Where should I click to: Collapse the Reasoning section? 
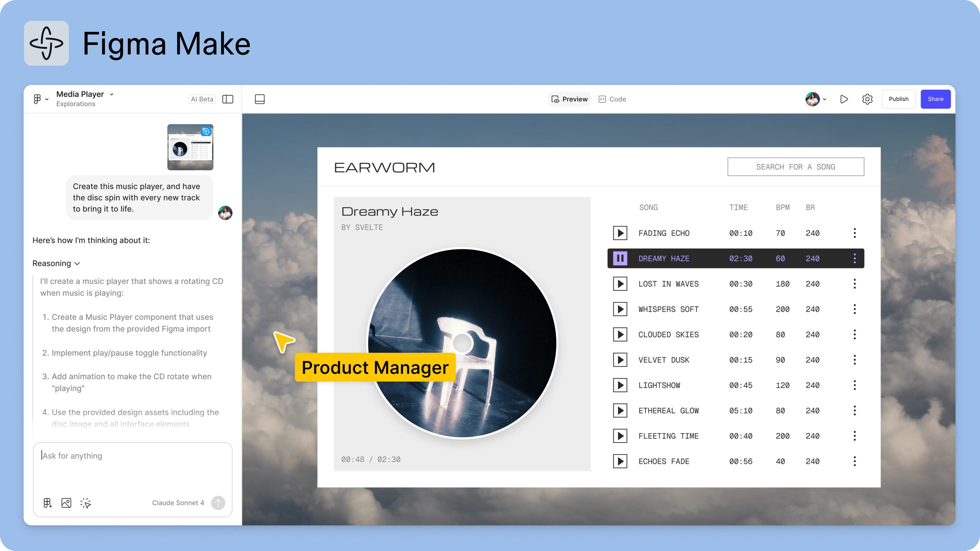point(77,263)
